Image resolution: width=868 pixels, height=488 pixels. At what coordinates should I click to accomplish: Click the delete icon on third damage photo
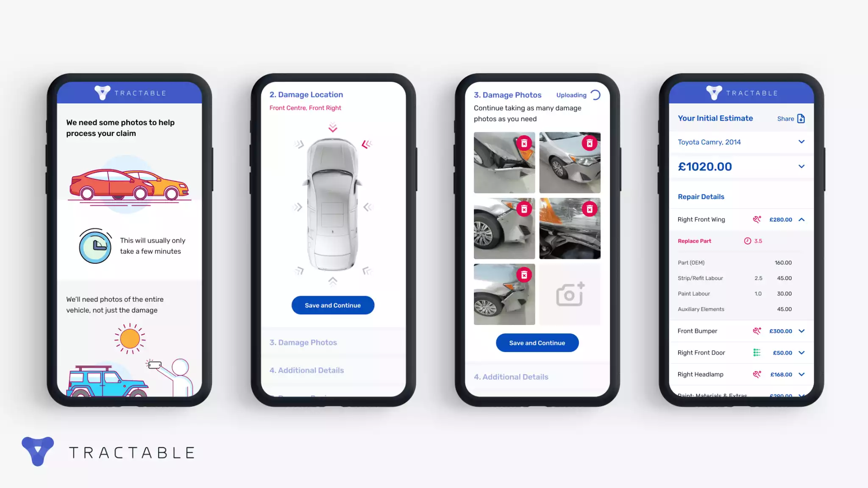(524, 208)
